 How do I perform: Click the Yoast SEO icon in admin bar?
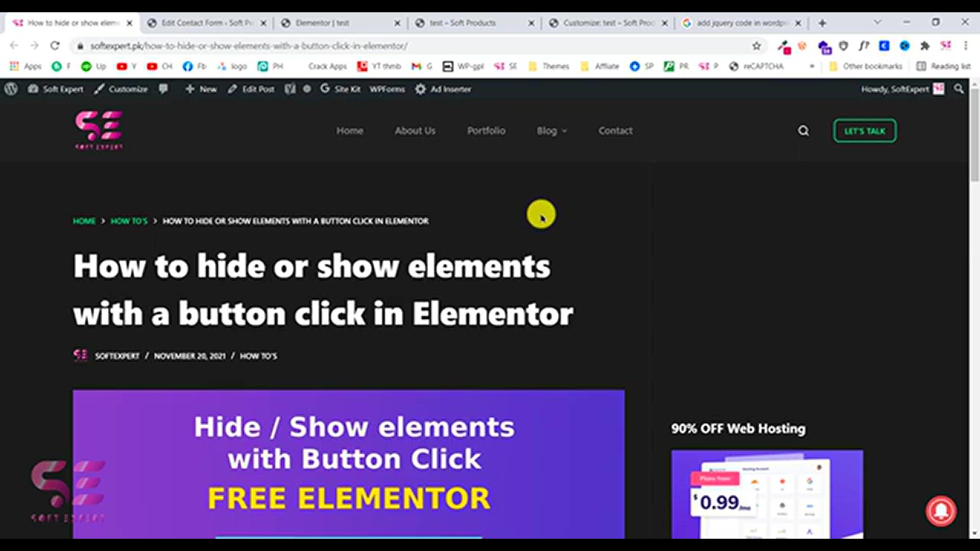290,89
